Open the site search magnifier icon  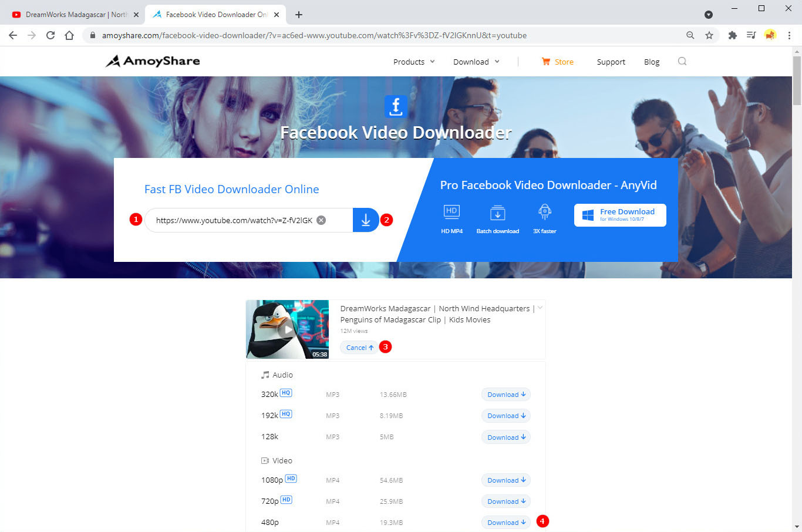[x=682, y=61]
